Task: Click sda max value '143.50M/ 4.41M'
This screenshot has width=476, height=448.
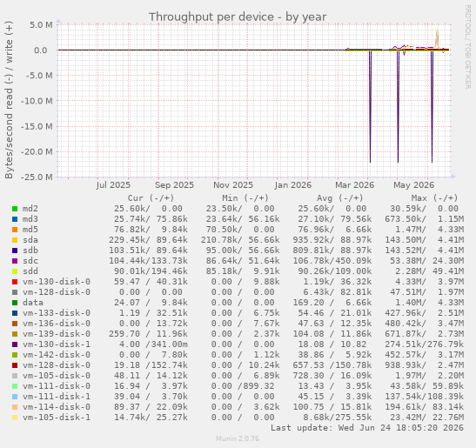Action: tap(425, 240)
